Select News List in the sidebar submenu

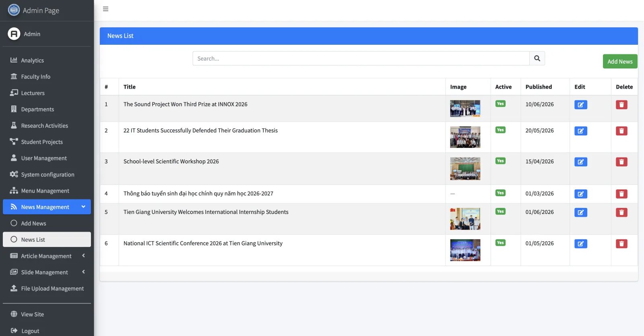[x=47, y=239]
